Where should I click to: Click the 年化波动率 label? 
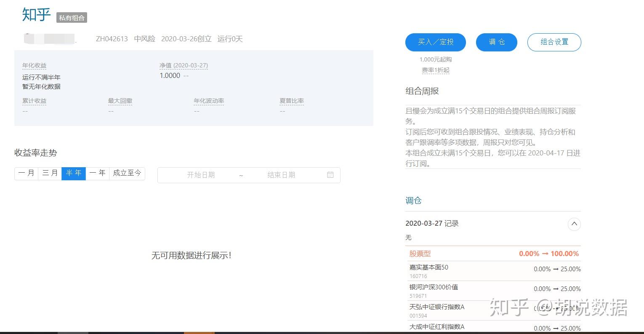209,101
